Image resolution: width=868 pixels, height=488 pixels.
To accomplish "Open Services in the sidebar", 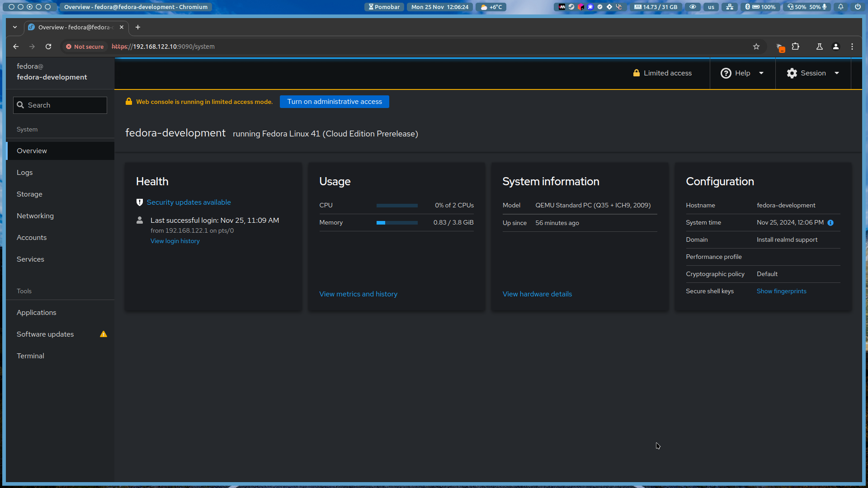I will [x=60, y=259].
